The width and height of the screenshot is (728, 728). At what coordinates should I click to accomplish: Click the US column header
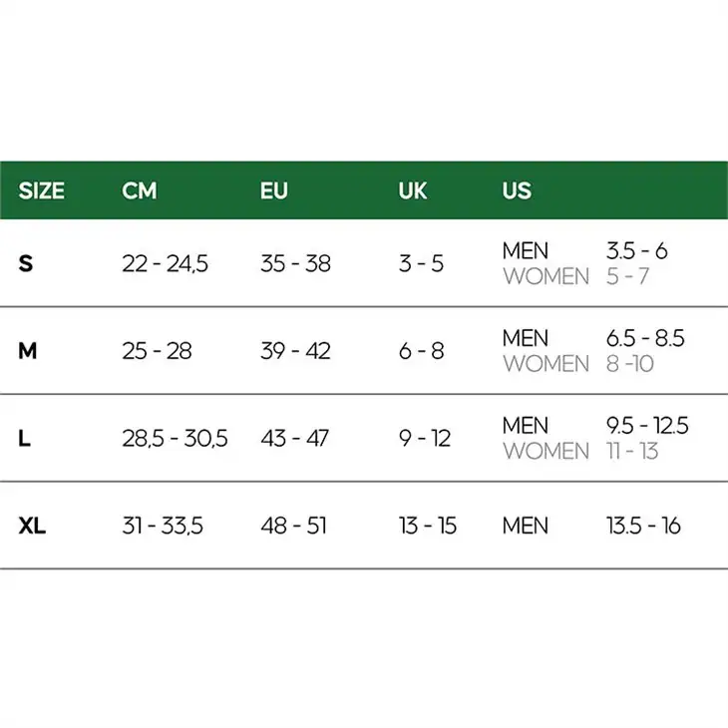(517, 190)
